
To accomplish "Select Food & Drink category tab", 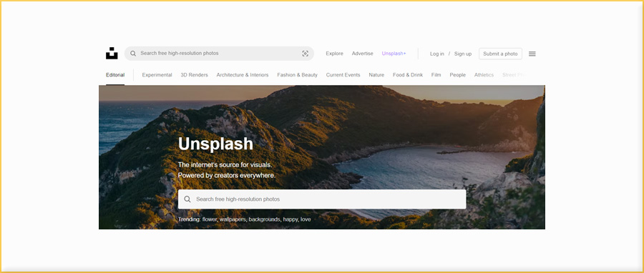I will pyautogui.click(x=407, y=75).
